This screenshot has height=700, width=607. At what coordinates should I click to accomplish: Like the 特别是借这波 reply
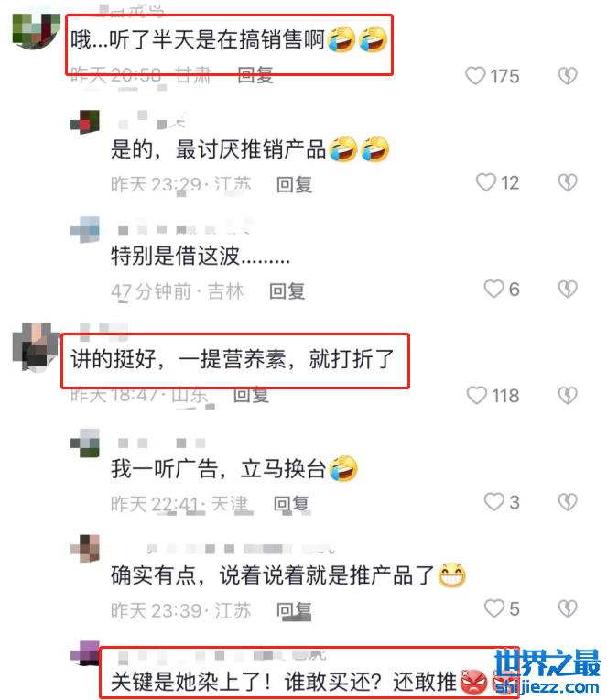click(493, 289)
